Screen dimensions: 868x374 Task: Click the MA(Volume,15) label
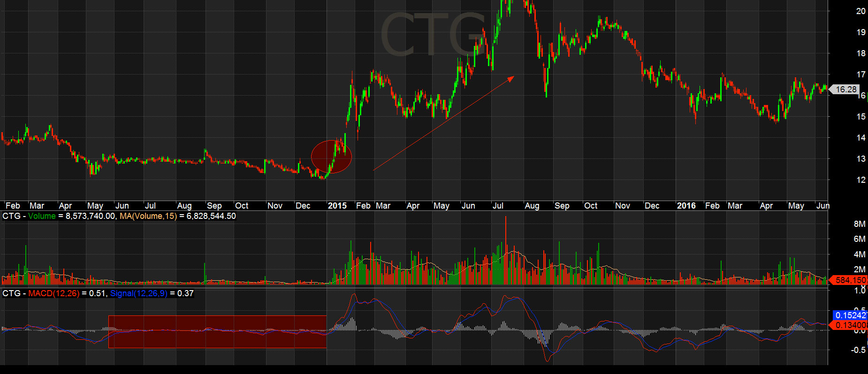pyautogui.click(x=148, y=216)
